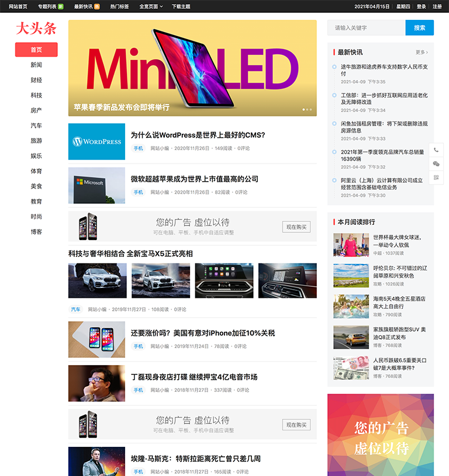Go to 财经 category in sidebar

pos(36,80)
